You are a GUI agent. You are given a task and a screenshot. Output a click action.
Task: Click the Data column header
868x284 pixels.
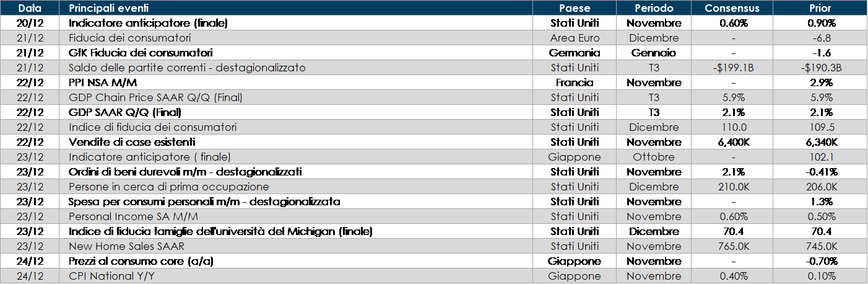coord(30,8)
